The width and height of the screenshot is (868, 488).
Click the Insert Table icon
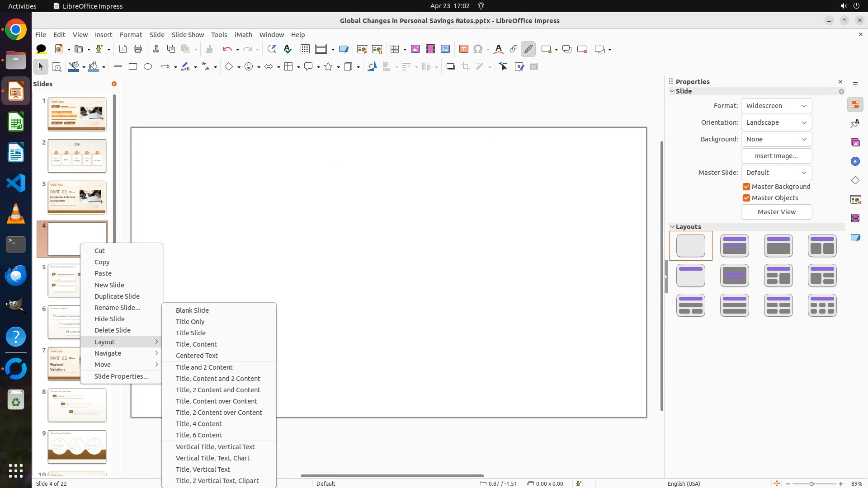click(395, 49)
